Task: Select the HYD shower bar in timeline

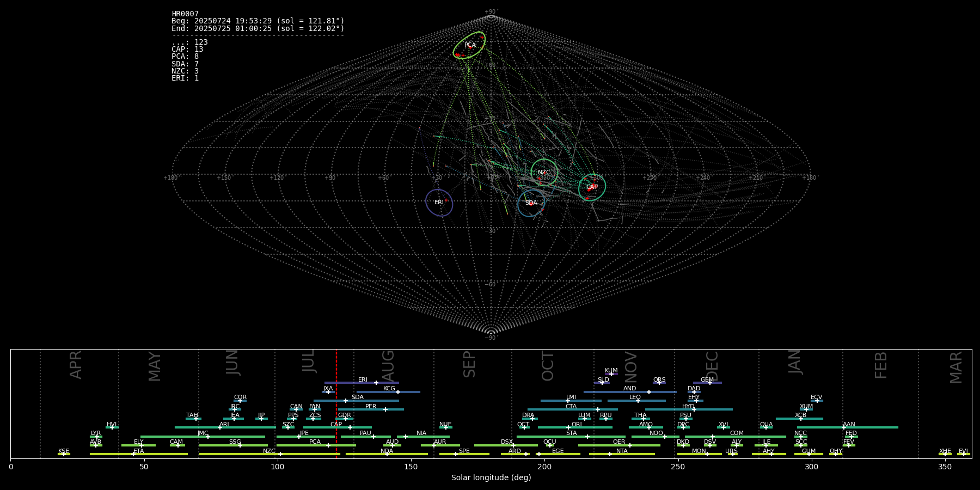Action: (689, 409)
